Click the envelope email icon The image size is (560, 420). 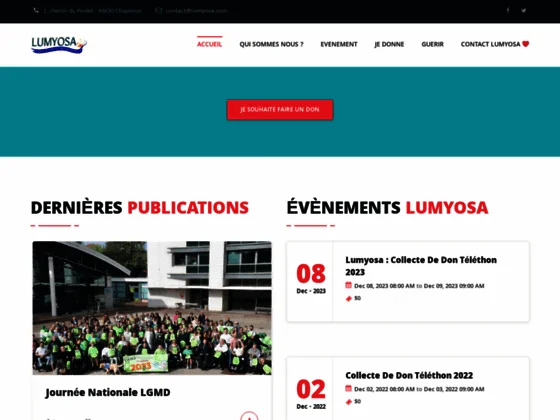pyautogui.click(x=159, y=10)
